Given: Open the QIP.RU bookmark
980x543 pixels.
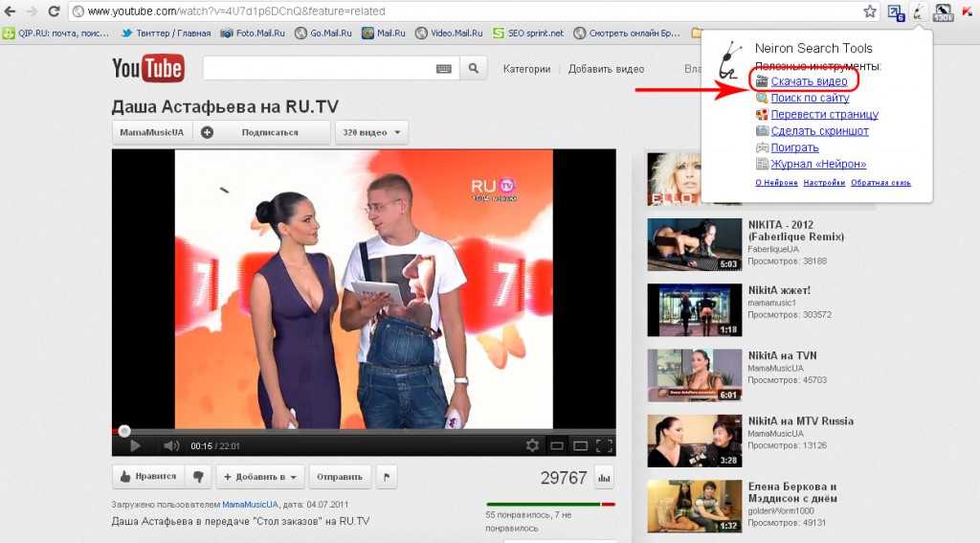Looking at the screenshot, I should (56, 34).
